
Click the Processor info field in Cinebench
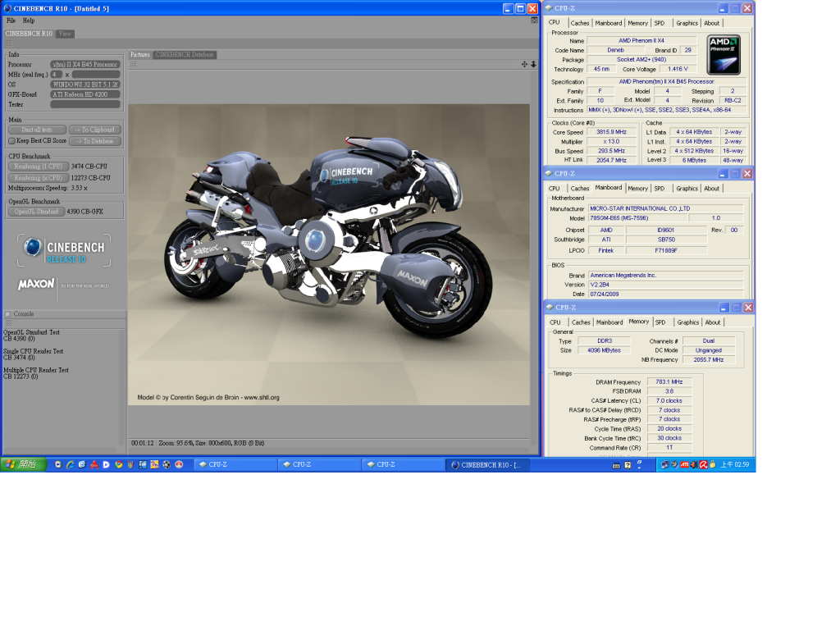[85, 64]
